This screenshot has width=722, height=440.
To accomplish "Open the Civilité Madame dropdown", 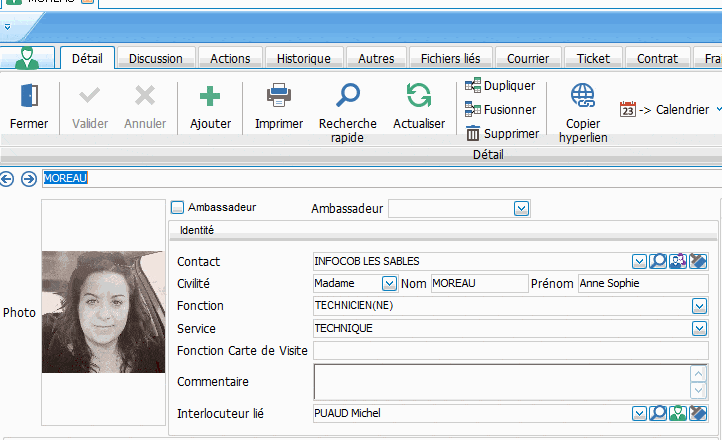I will point(389,284).
